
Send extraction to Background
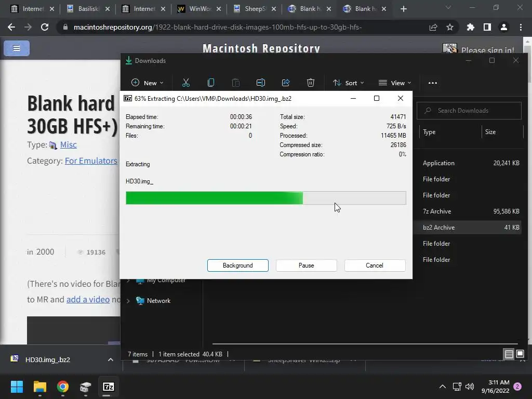coord(238,265)
